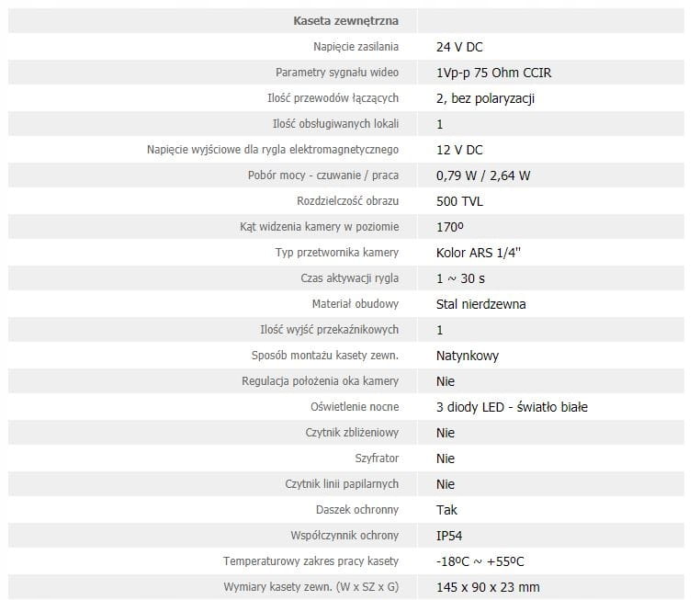Select the "1Vp-p 75 Ohm CCIR" value
The width and height of the screenshot is (700, 600).
point(493,72)
